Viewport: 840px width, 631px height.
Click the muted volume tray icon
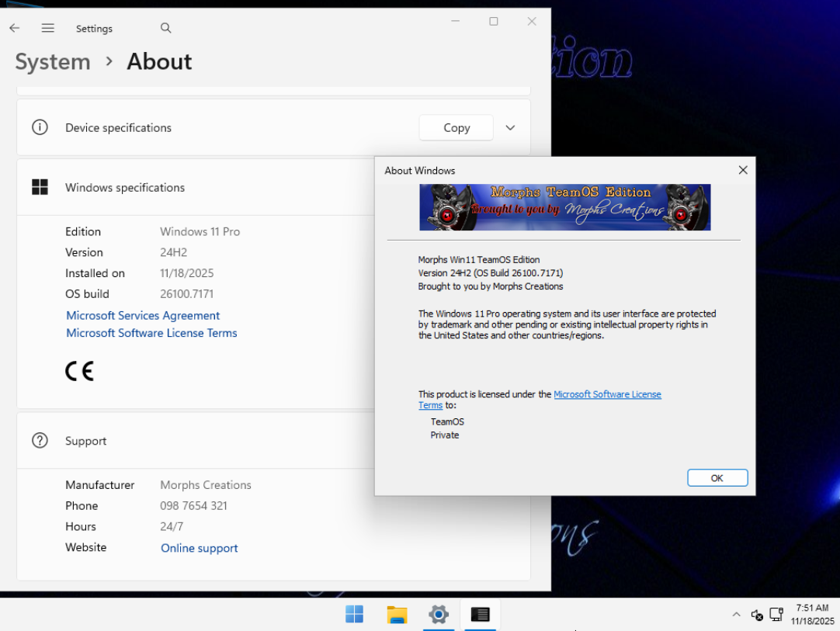pos(757,615)
